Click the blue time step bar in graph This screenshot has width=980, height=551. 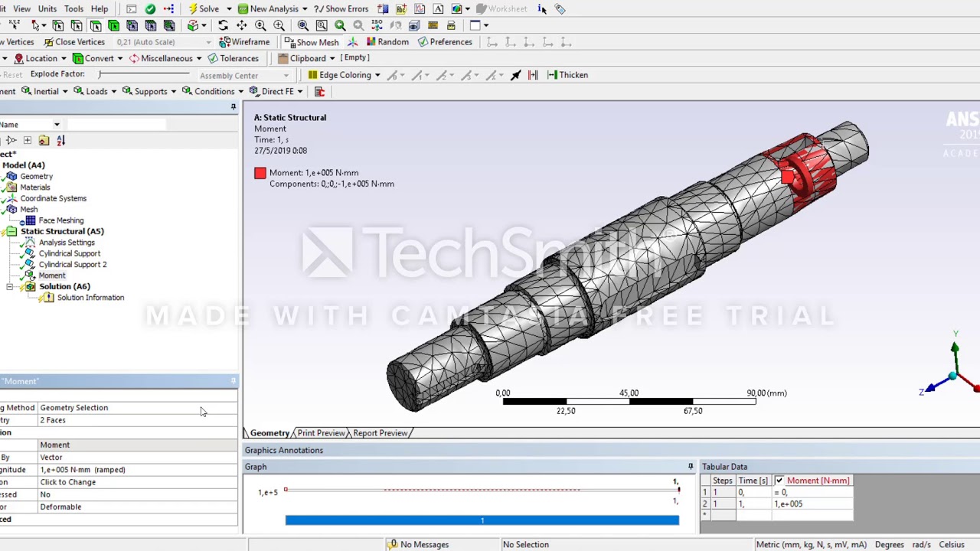[482, 520]
